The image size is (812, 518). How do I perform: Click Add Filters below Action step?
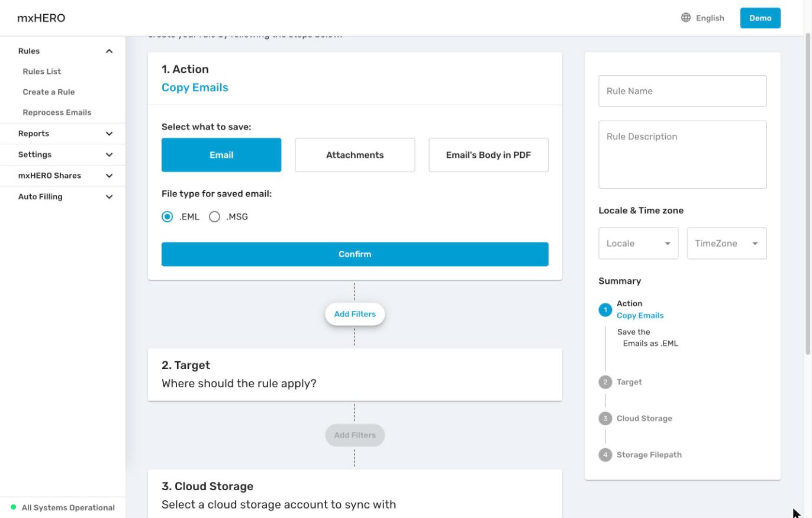355,314
